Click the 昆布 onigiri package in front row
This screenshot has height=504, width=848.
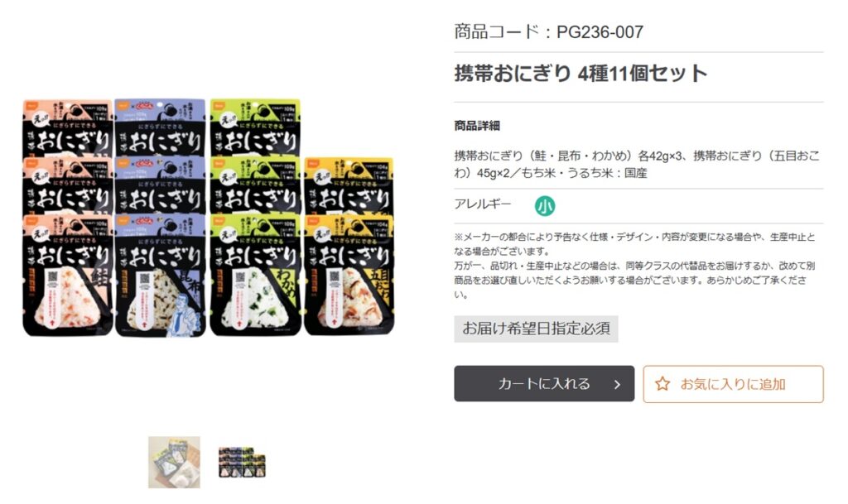pyautogui.click(x=161, y=276)
